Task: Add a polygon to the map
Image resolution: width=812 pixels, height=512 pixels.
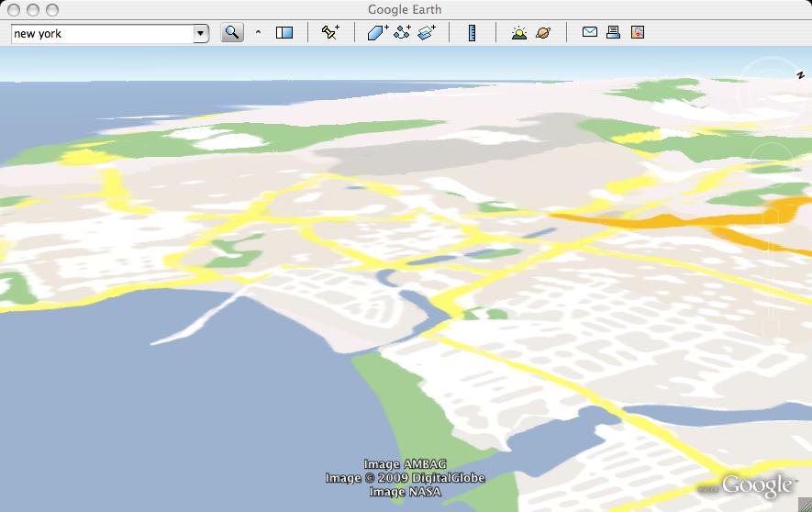Action: coord(378,33)
